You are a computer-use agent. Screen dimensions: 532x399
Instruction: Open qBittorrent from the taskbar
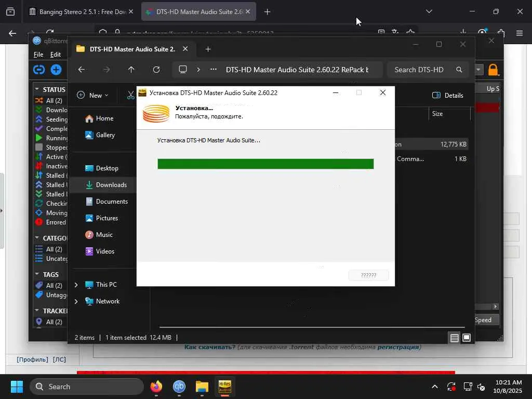coord(179,387)
